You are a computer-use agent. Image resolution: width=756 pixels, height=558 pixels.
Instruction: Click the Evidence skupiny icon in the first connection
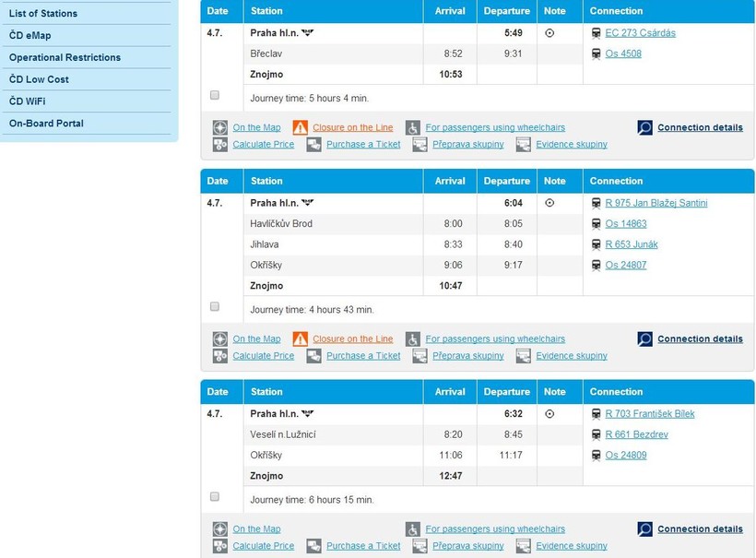point(523,145)
